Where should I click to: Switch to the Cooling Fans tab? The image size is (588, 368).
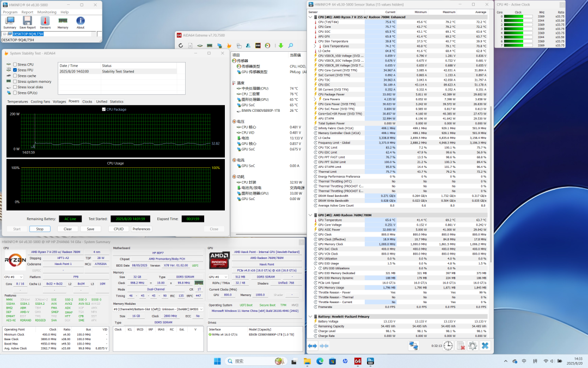[x=40, y=101]
